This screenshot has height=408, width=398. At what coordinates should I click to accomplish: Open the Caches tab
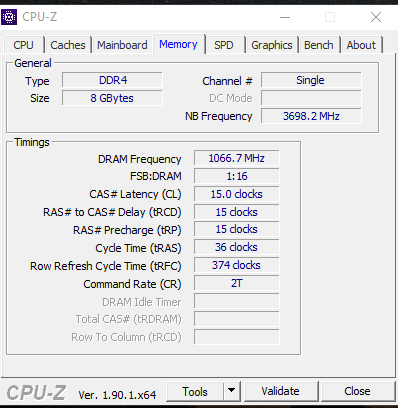click(x=68, y=45)
